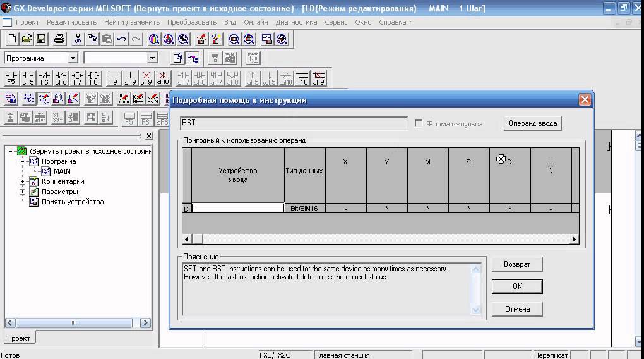This screenshot has width=644, height=359.
Task: Open the Проект menu
Action: coord(28,22)
